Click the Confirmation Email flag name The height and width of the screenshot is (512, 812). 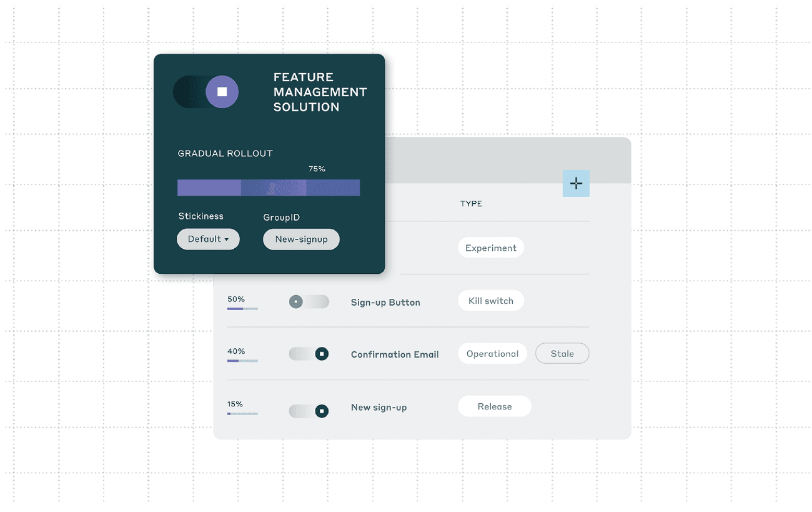coord(395,354)
